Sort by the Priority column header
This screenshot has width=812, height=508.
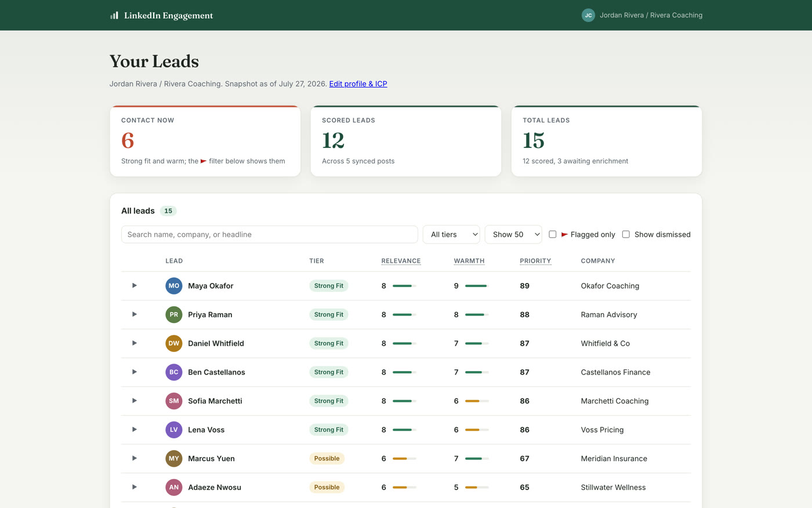(535, 261)
